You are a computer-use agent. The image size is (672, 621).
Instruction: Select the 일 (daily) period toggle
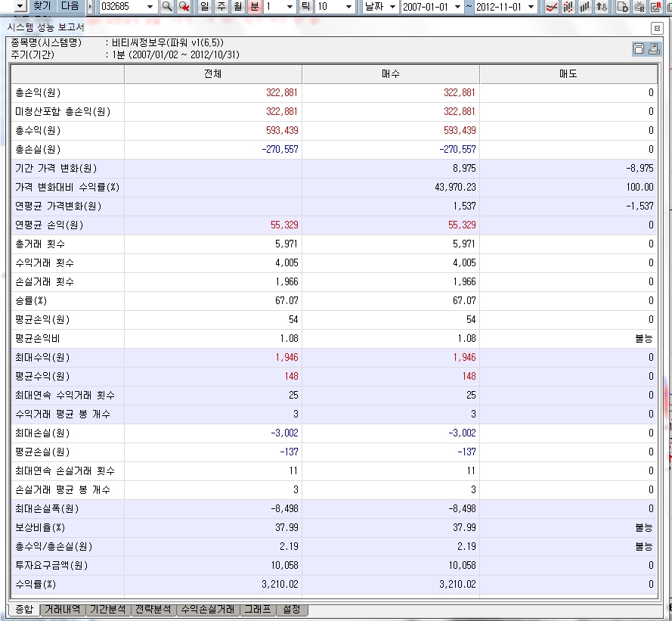click(204, 7)
